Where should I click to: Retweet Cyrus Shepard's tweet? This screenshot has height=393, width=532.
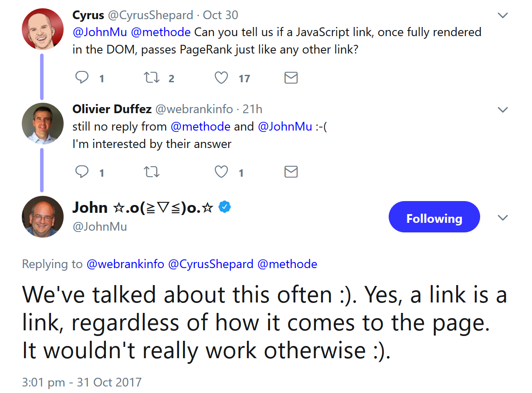pos(151,77)
